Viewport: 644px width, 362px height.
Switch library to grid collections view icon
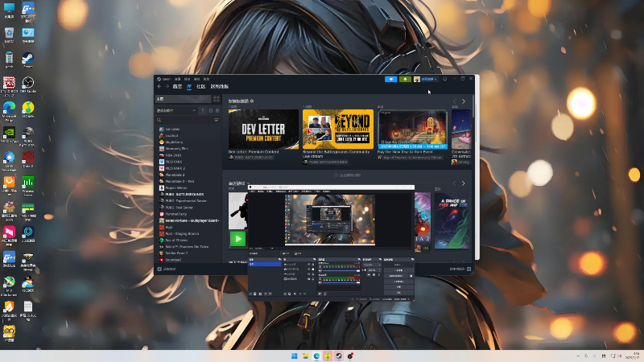pos(217,99)
